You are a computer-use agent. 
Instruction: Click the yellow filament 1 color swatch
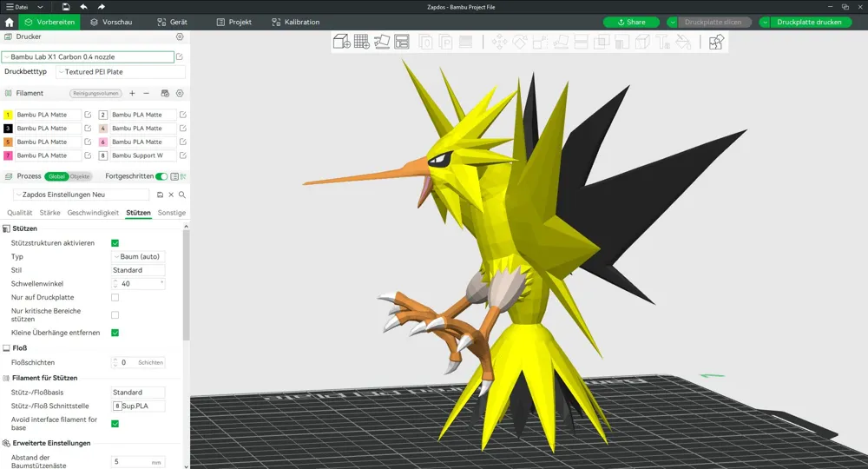(x=8, y=115)
